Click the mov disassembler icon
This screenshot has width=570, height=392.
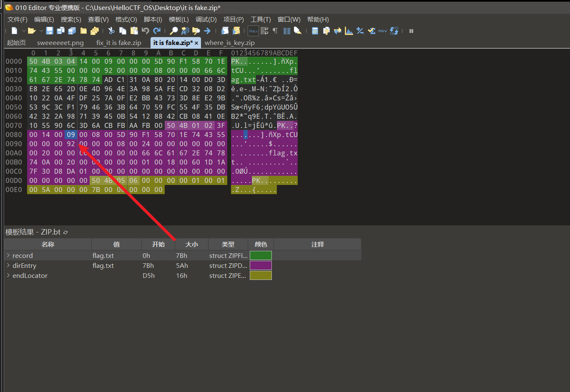[x=382, y=31]
